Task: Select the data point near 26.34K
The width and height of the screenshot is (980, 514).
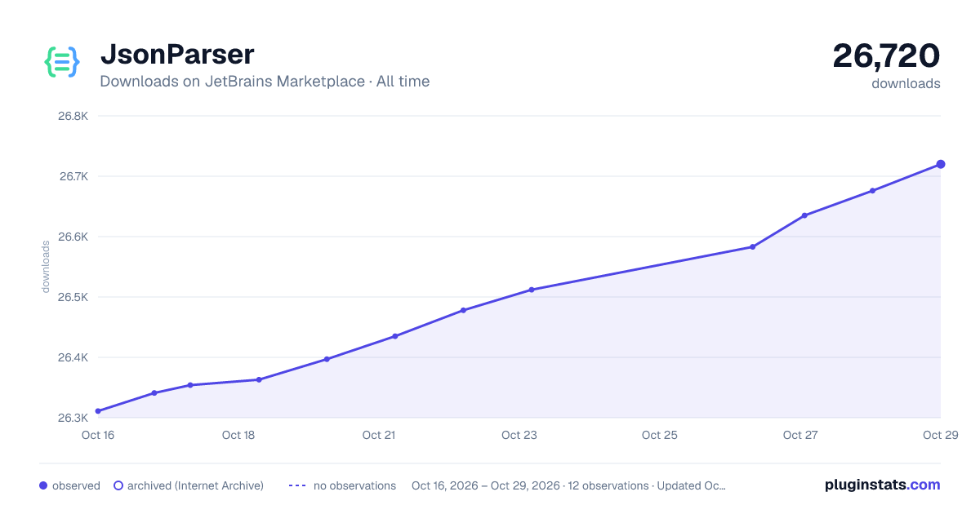Action: pyautogui.click(x=154, y=393)
